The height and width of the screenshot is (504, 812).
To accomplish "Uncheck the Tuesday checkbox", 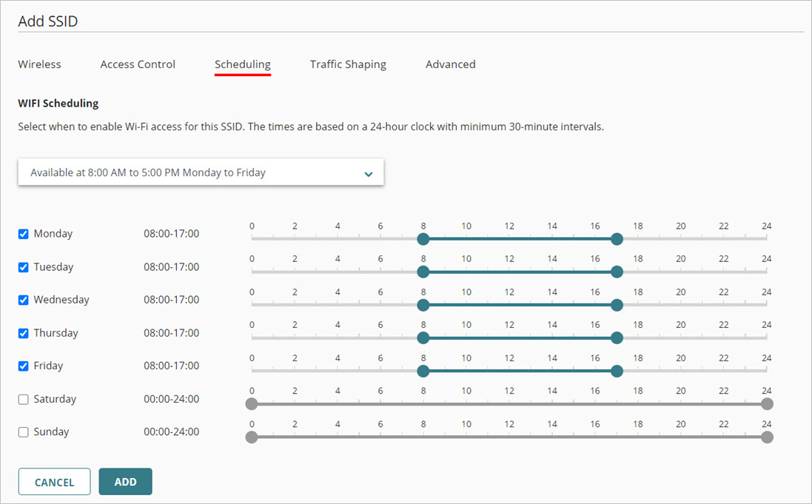I will (22, 266).
